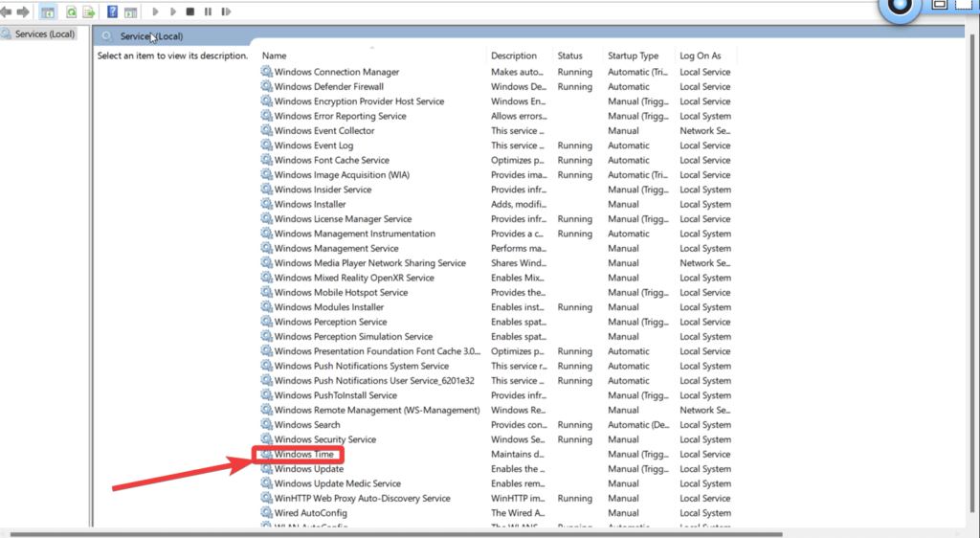
Task: Open Help with the blue question mark icon
Action: coord(113,11)
